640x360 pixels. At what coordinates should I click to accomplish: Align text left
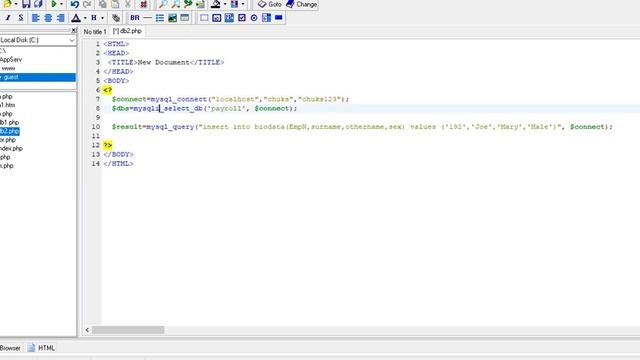(x=36, y=18)
